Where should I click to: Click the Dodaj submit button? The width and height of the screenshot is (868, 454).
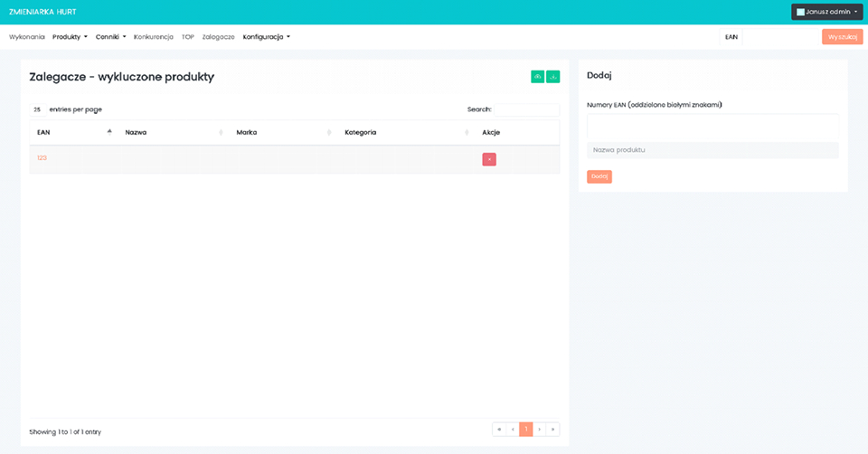599,176
